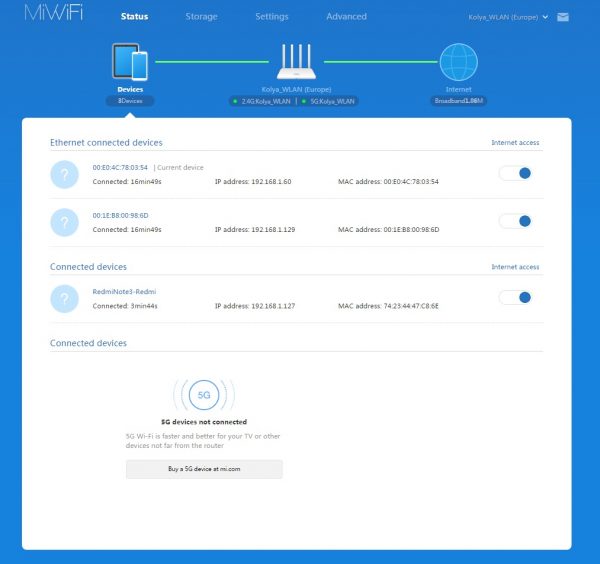Click the 5G devices not connected message
This screenshot has width=600, height=564.
pyautogui.click(x=204, y=422)
